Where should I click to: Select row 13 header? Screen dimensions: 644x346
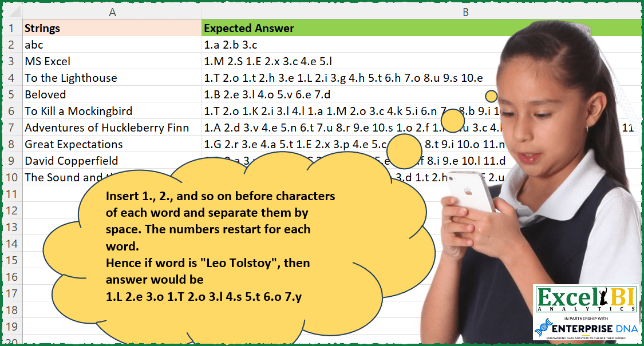tap(13, 227)
